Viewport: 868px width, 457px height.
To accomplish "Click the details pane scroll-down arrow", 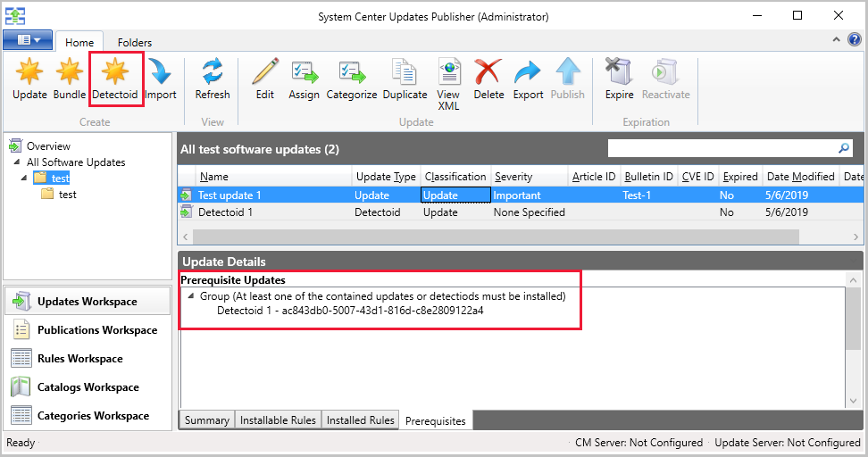I will pos(853,401).
